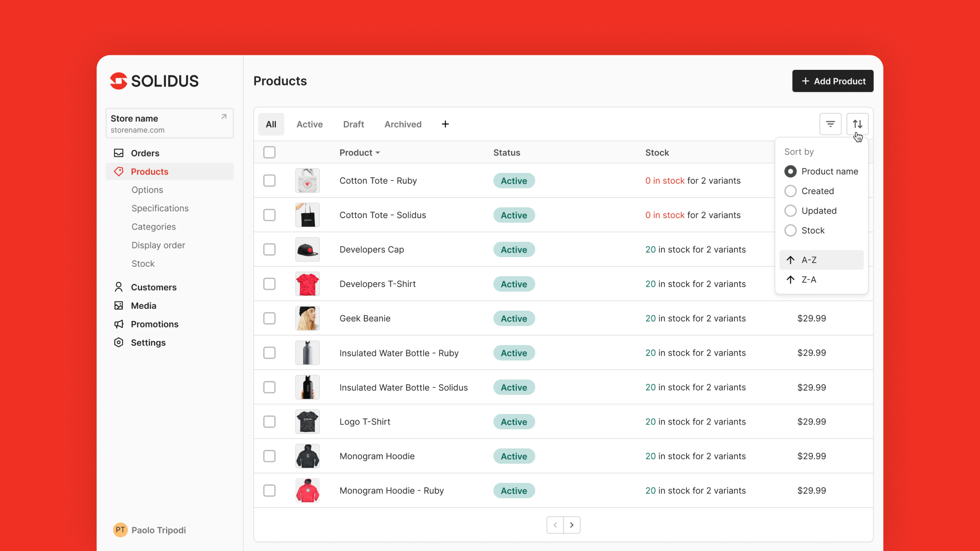The height and width of the screenshot is (551, 980).
Task: Open Settings via its gear icon
Action: tap(118, 342)
